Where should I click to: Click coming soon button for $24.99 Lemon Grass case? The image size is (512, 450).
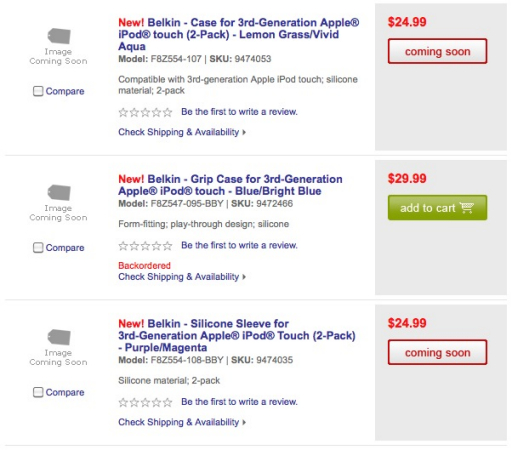point(437,51)
